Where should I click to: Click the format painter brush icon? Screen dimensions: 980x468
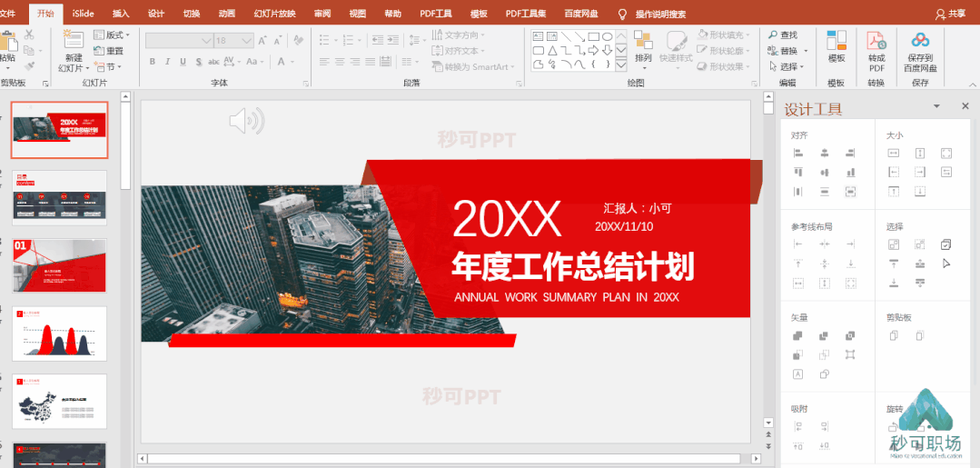29,65
